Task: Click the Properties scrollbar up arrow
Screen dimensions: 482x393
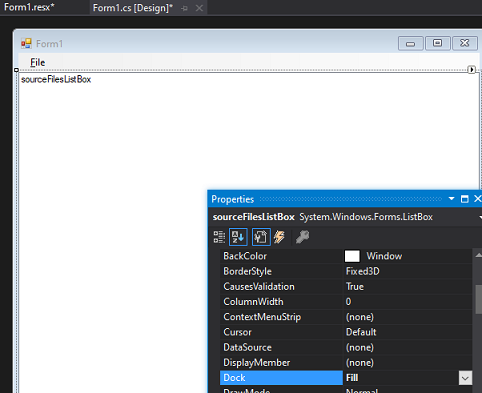Action: (479, 255)
